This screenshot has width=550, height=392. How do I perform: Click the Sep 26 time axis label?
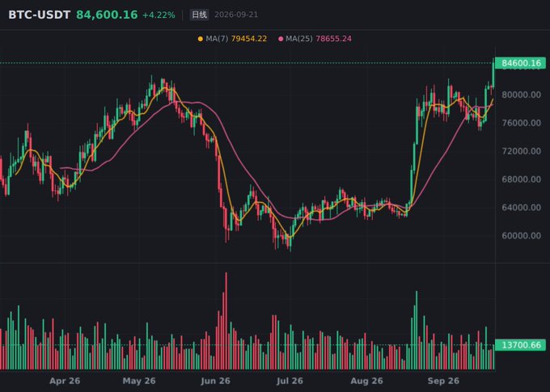443,381
